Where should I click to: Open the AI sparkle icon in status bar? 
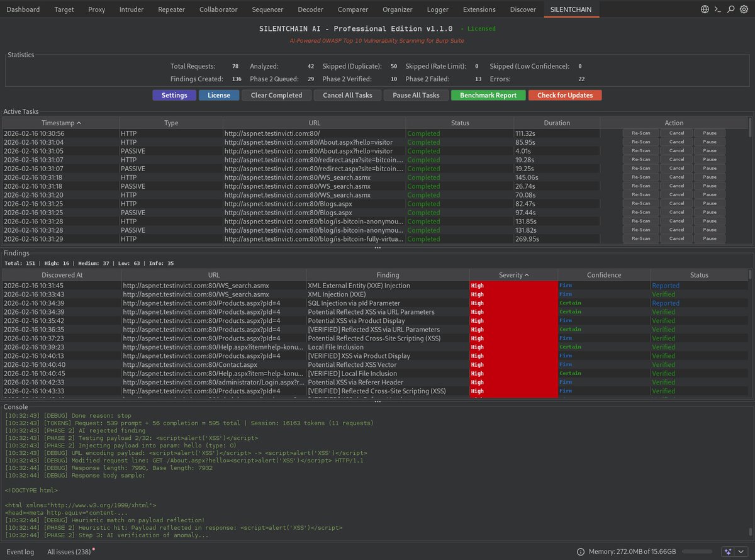(x=728, y=552)
